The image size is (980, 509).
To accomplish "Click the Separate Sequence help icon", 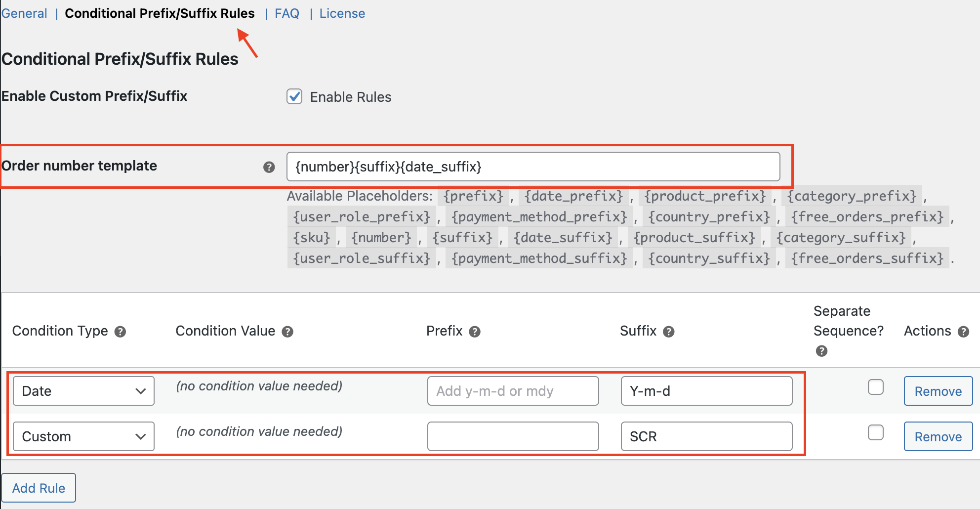I will coord(821,351).
